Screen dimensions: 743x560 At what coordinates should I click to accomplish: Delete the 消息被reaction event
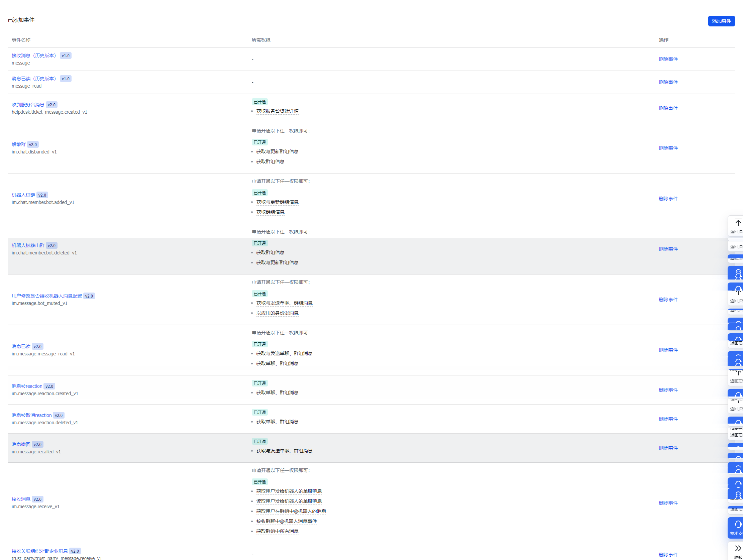click(668, 390)
